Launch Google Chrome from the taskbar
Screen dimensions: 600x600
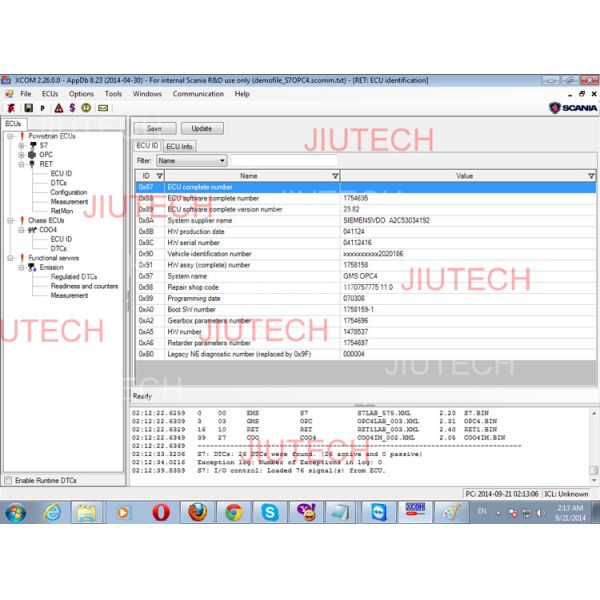pos(233,512)
